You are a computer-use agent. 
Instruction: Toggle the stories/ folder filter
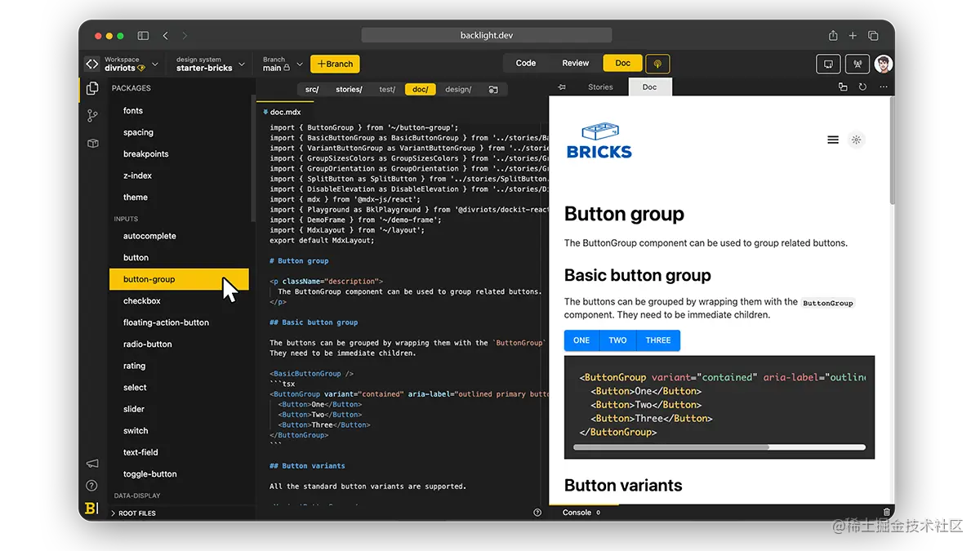pyautogui.click(x=349, y=90)
